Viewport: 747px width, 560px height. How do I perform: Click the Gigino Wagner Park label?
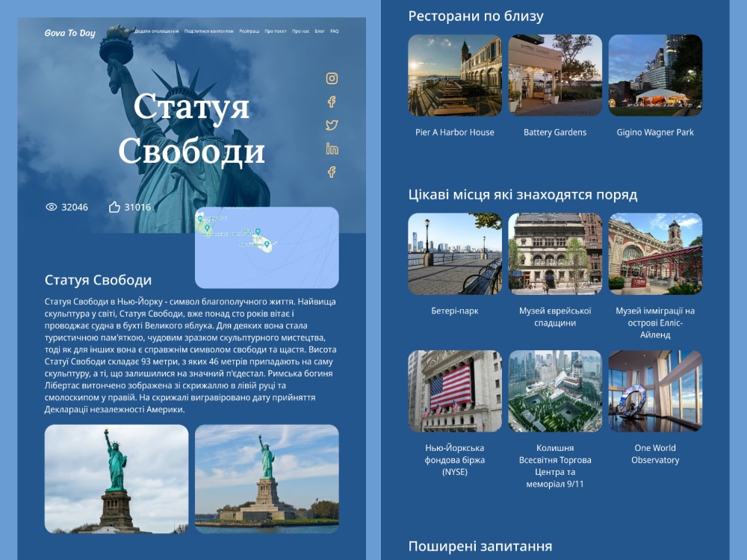(656, 132)
